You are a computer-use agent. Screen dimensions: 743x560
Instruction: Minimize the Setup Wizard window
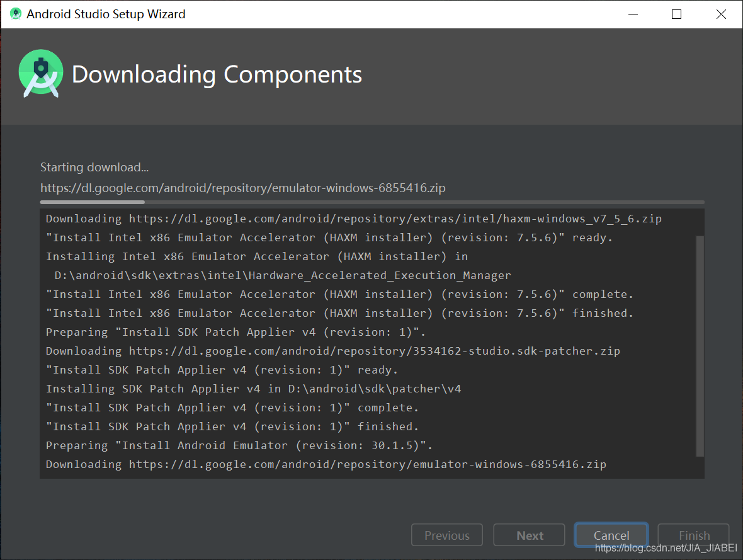[x=633, y=14]
